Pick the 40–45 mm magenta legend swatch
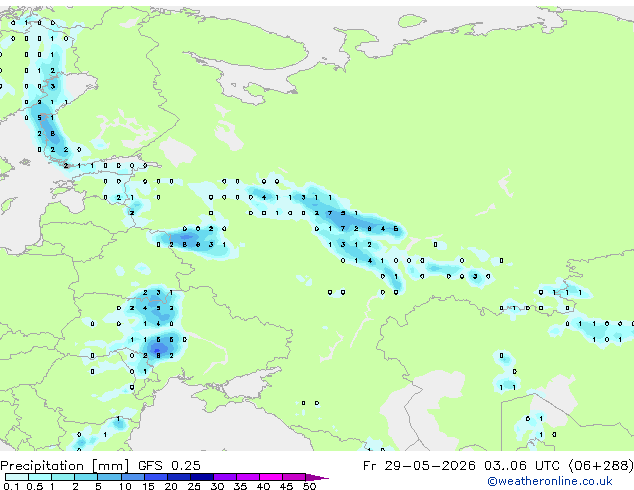 (x=271, y=477)
